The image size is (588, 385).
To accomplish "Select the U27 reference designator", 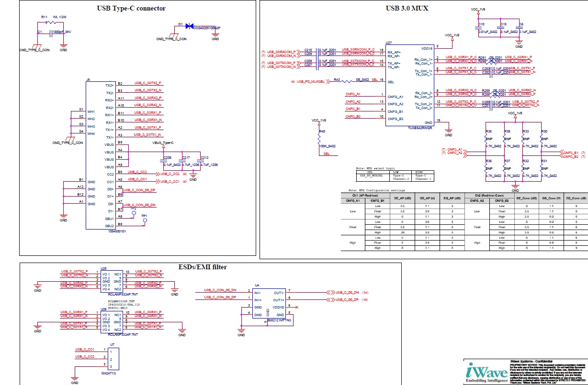I will pos(389,43).
